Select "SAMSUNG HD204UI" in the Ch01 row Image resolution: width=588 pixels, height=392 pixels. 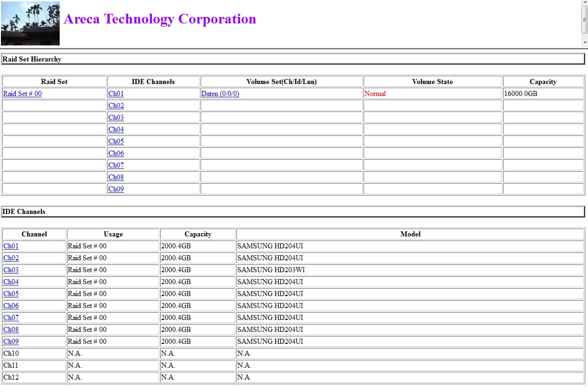pyautogui.click(x=270, y=246)
